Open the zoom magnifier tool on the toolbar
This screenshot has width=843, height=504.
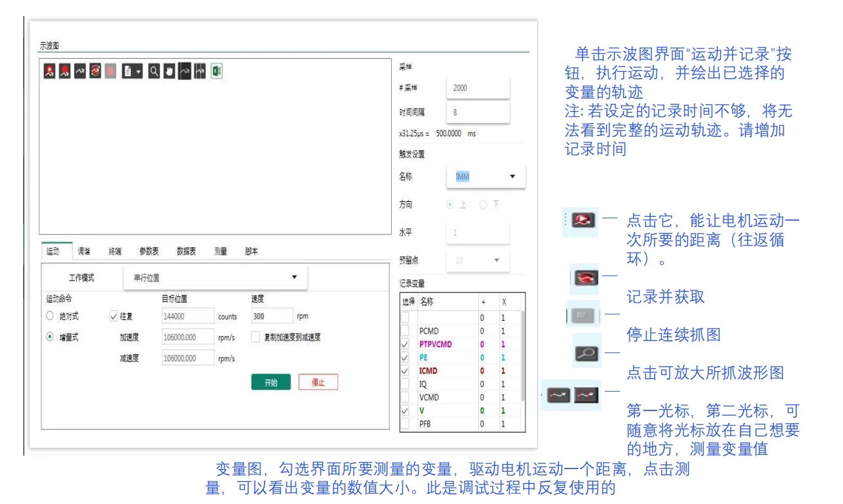(x=154, y=71)
